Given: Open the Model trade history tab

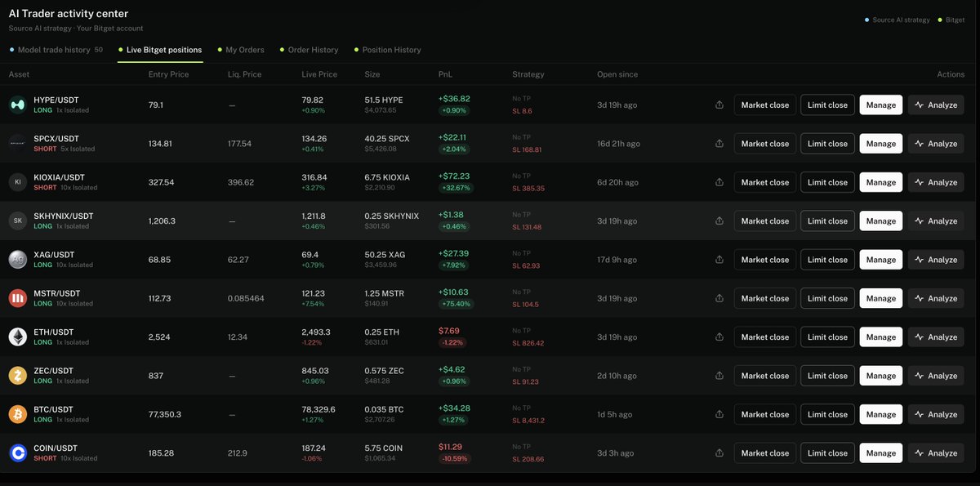Looking at the screenshot, I should pos(56,50).
